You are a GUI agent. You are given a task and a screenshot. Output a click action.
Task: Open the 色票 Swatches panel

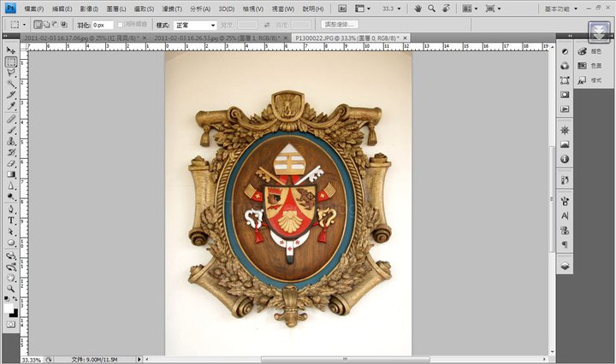click(590, 66)
